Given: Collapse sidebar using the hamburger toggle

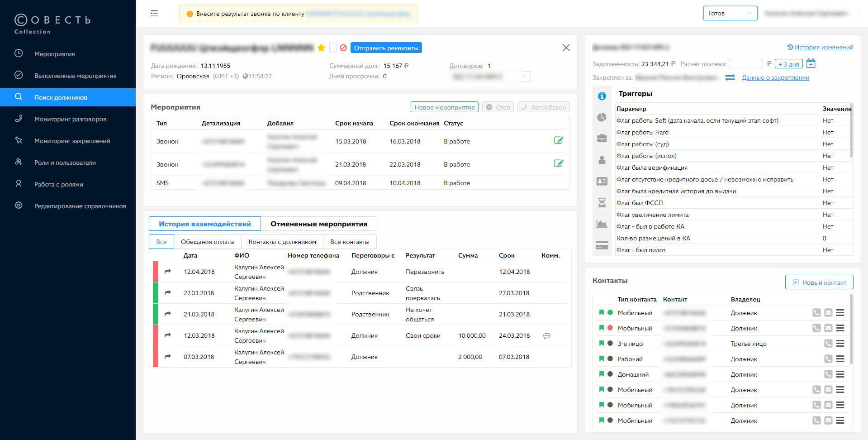Looking at the screenshot, I should click(x=154, y=14).
